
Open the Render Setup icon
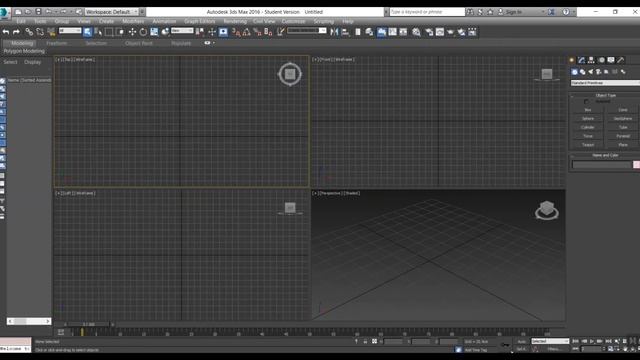[x=429, y=32]
